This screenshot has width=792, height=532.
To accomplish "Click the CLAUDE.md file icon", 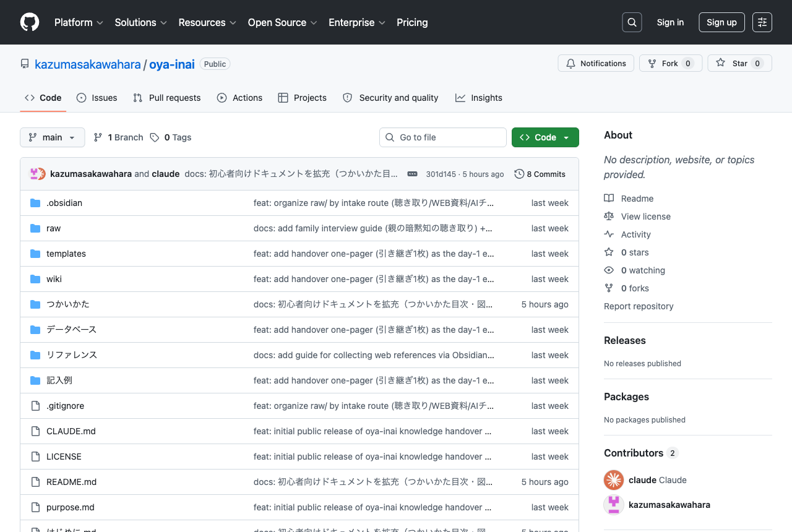I will [x=35, y=431].
